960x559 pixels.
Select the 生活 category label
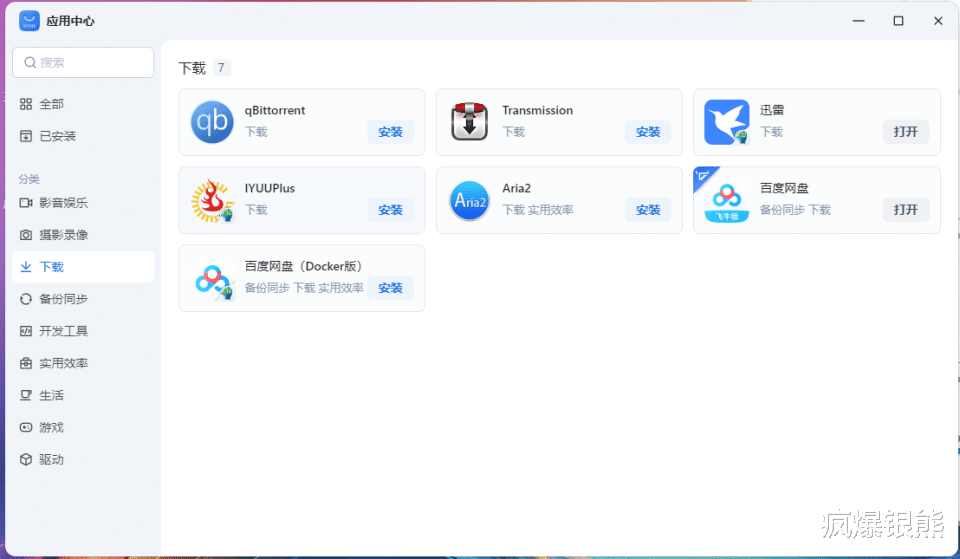click(x=51, y=395)
